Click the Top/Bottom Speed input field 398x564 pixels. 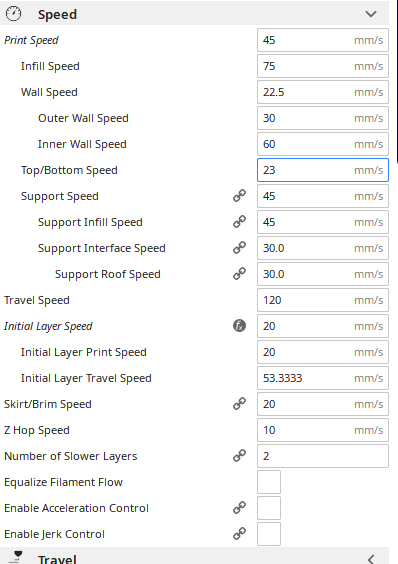(x=323, y=170)
